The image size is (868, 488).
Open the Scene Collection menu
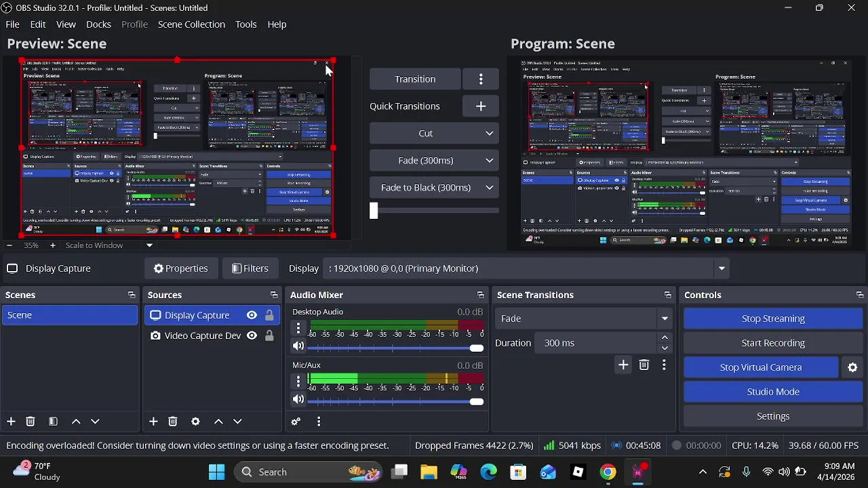pos(191,24)
